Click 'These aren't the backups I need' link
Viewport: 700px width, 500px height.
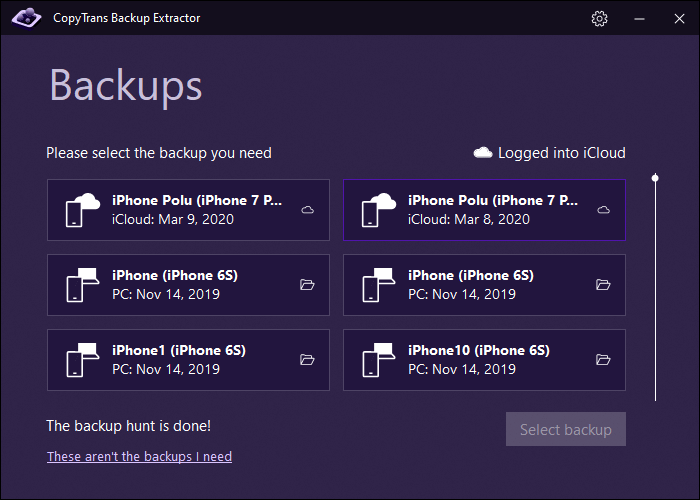pos(139,457)
